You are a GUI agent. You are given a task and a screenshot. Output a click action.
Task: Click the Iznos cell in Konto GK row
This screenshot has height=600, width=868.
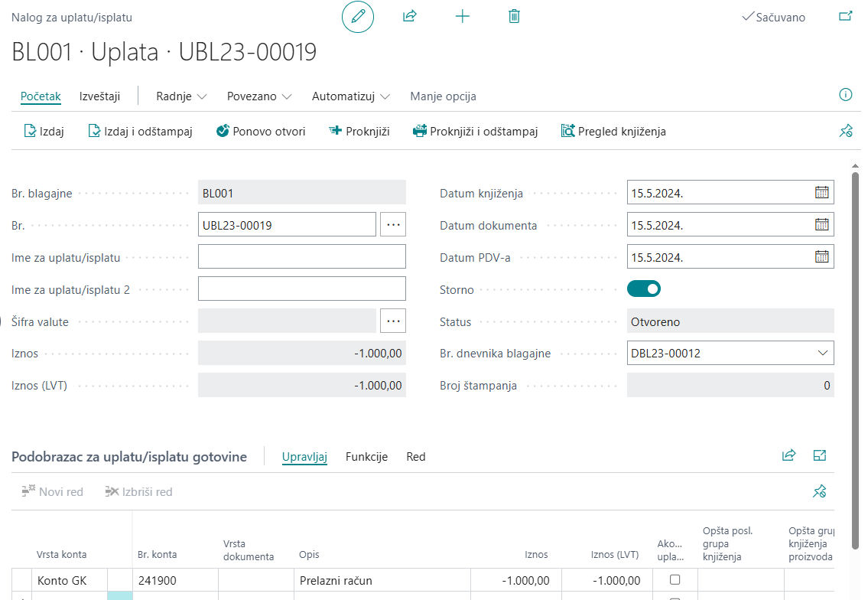pyautogui.click(x=516, y=581)
